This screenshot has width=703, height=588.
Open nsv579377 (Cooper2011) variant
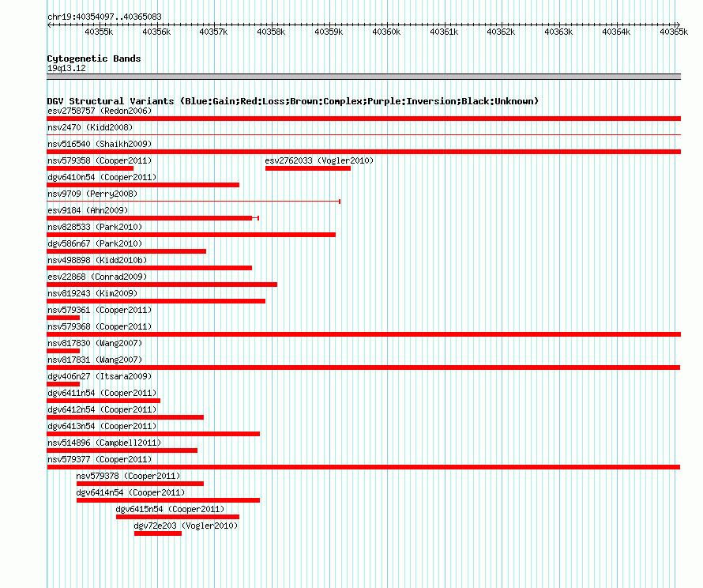point(100,459)
